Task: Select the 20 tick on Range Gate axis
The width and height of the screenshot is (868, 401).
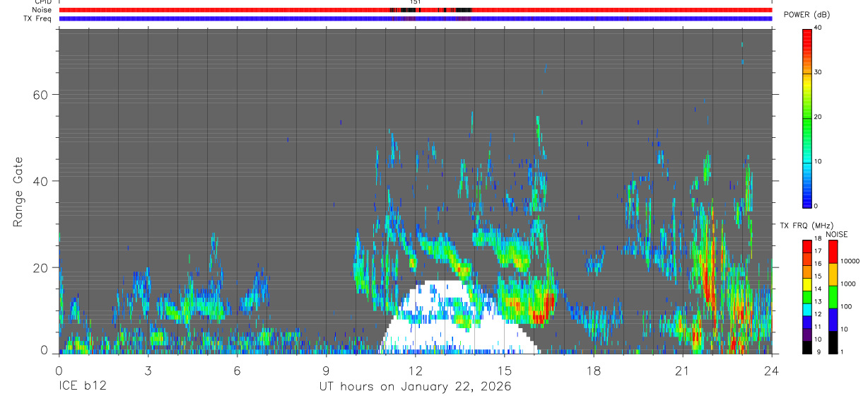Action: pos(42,267)
